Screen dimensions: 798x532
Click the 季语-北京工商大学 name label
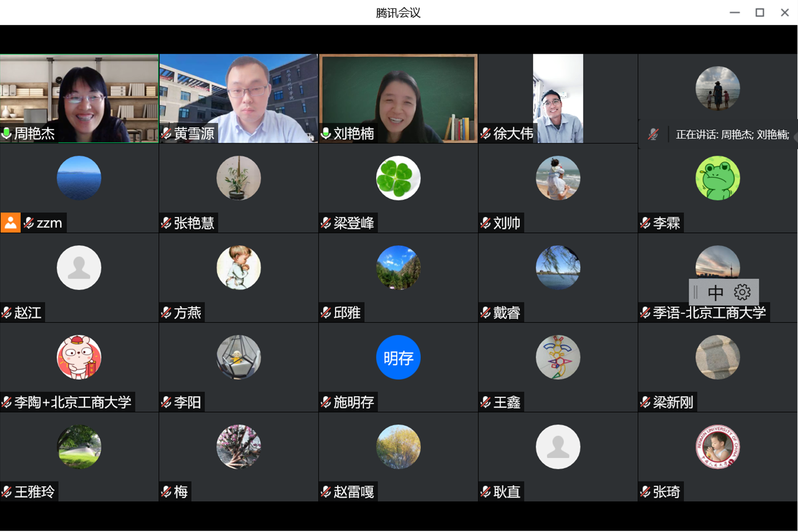pyautogui.click(x=709, y=313)
